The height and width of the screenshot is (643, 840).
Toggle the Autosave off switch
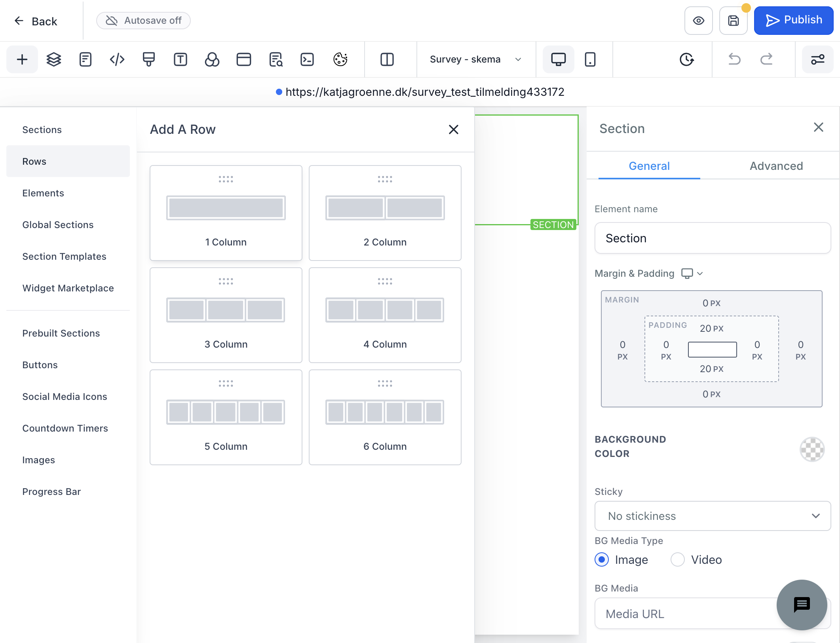tap(143, 21)
